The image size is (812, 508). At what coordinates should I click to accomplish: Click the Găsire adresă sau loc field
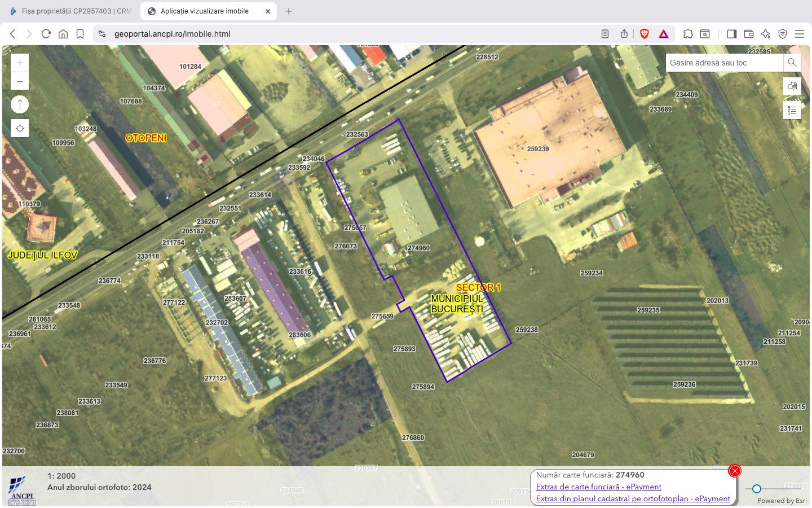pyautogui.click(x=724, y=63)
